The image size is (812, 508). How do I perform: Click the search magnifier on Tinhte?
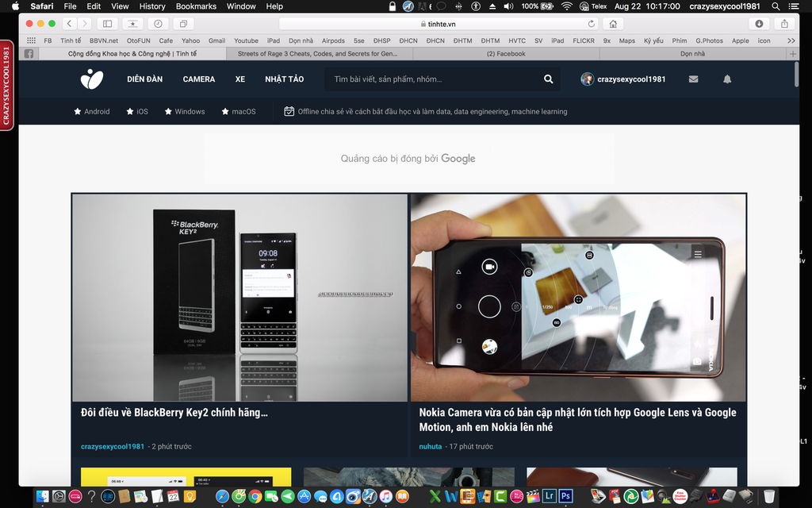pyautogui.click(x=549, y=79)
